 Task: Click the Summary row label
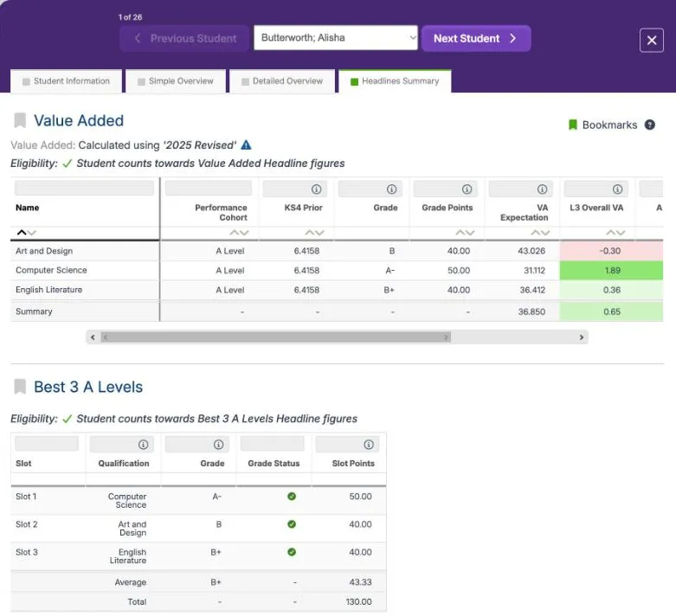click(x=34, y=311)
